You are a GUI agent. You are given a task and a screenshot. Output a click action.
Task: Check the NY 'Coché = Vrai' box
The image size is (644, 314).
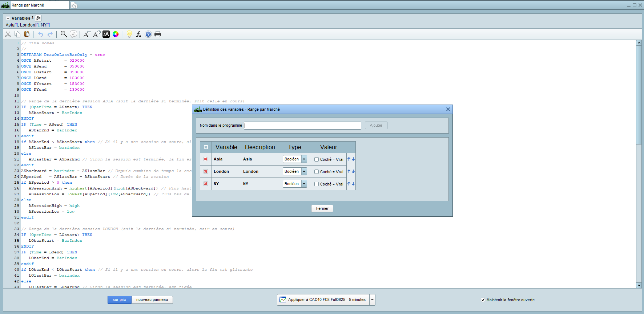(317, 184)
